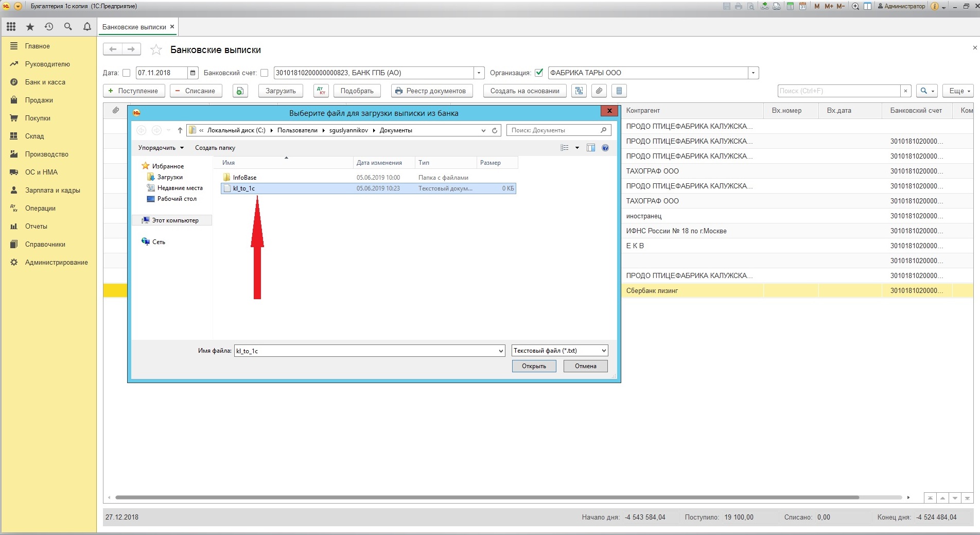Click the M+ memory button

click(829, 6)
